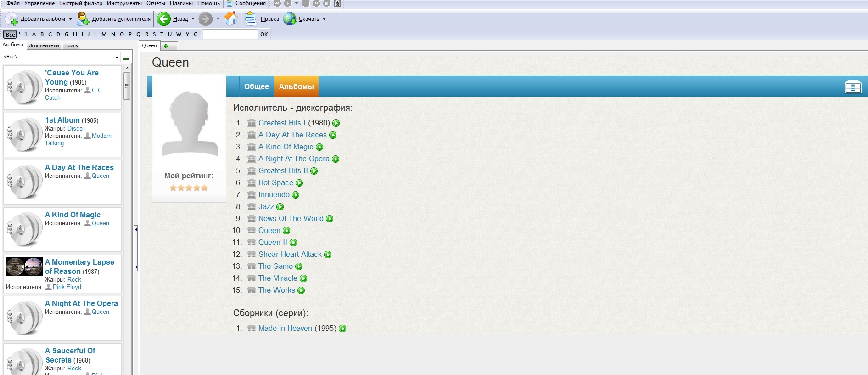Open Сообщения messages panel
The width and height of the screenshot is (868, 375).
[246, 3]
